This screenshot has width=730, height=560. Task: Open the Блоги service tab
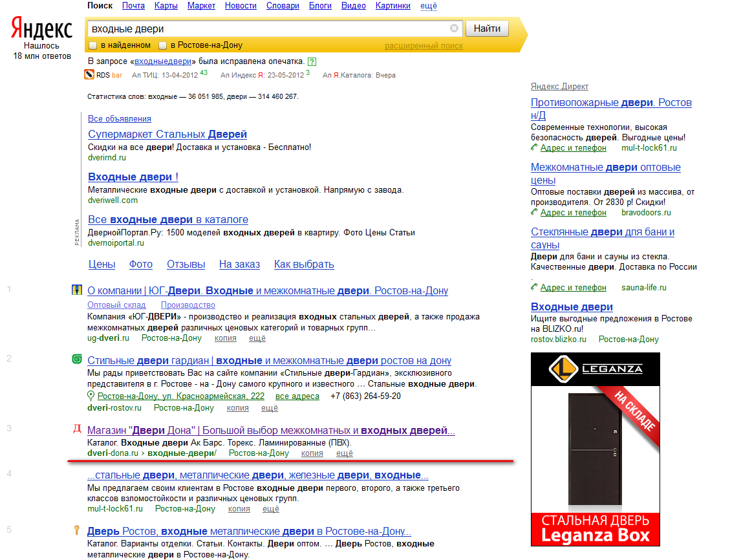pyautogui.click(x=320, y=6)
